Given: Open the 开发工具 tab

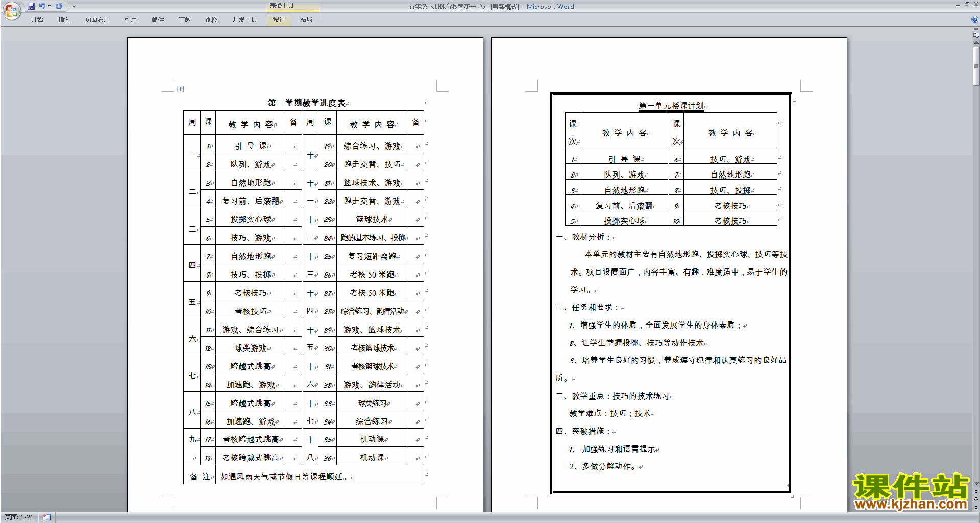Looking at the screenshot, I should point(245,20).
